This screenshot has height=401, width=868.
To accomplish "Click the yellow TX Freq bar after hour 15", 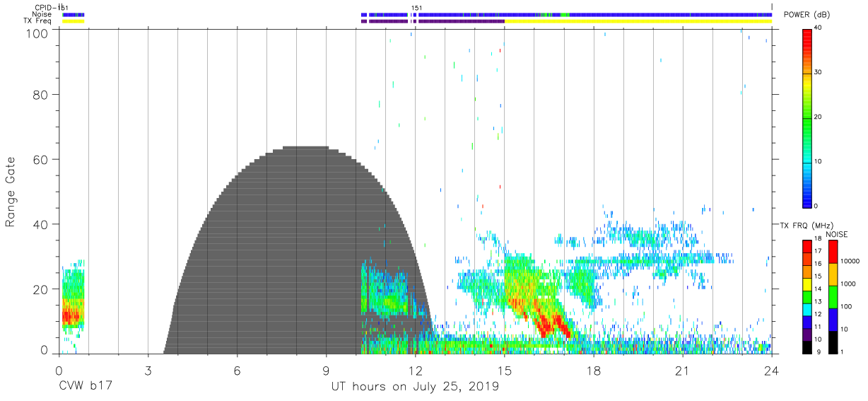I will 638,21.
